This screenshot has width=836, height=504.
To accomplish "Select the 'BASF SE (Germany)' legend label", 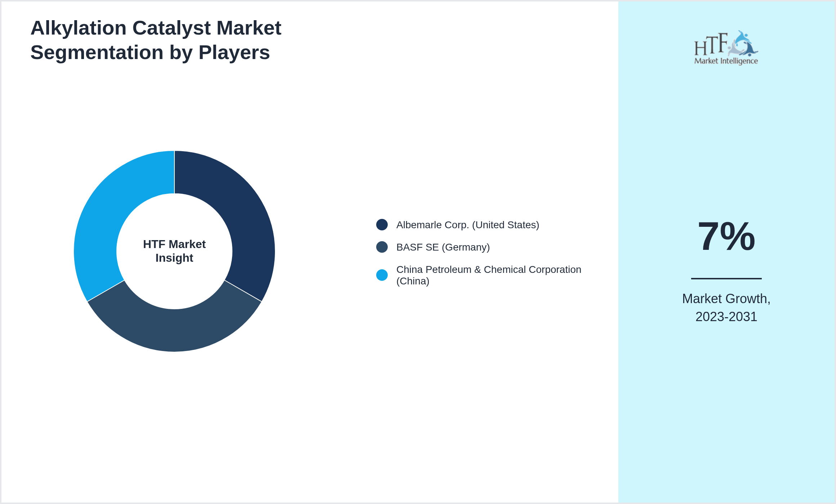I will 443,247.
